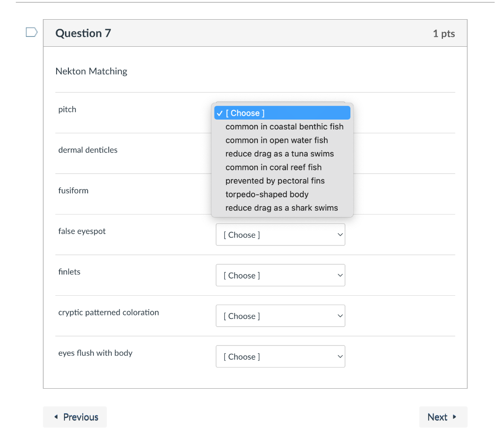Open the eyes flush with body dropdown

280,356
